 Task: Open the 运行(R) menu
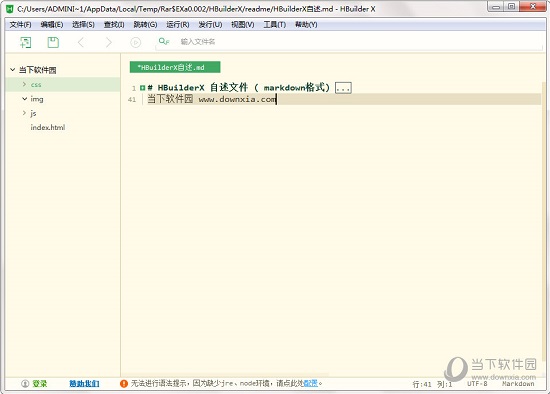pos(178,25)
